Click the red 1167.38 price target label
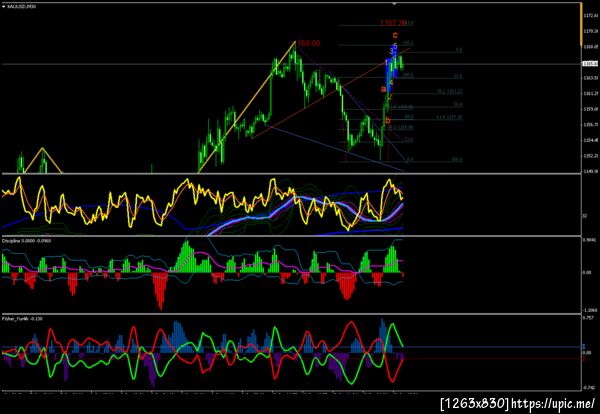600x414 pixels. point(393,23)
